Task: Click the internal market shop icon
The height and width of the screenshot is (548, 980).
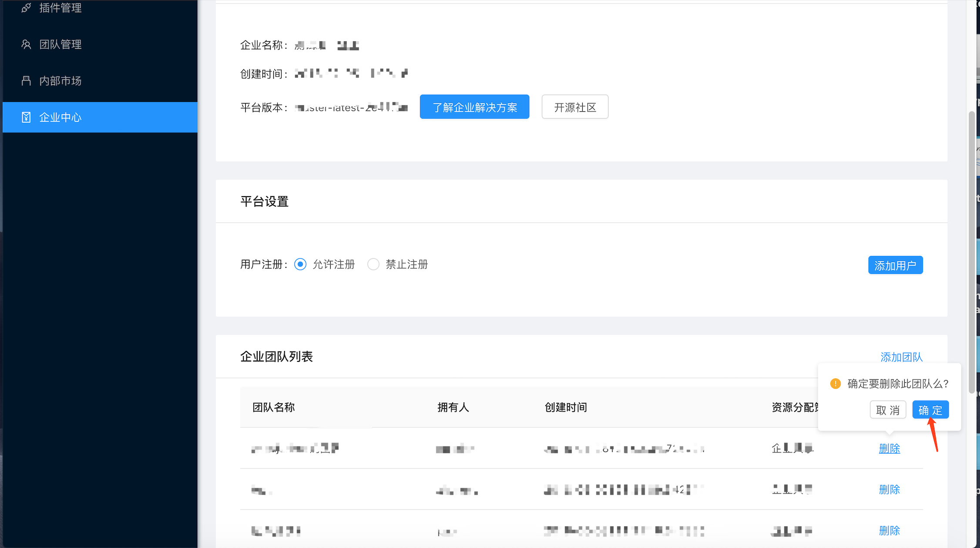Action: click(x=26, y=81)
